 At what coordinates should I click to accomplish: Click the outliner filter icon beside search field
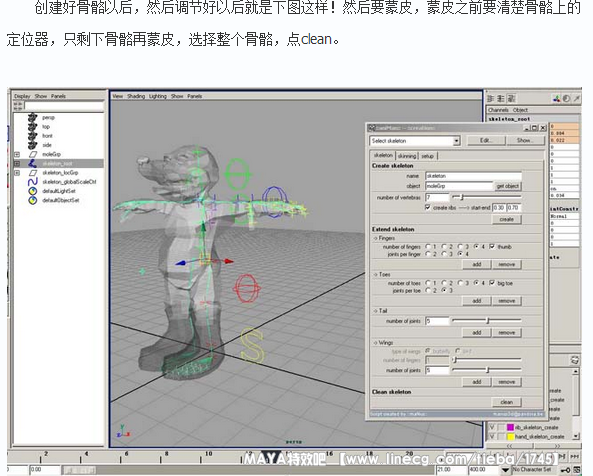[x=18, y=106]
